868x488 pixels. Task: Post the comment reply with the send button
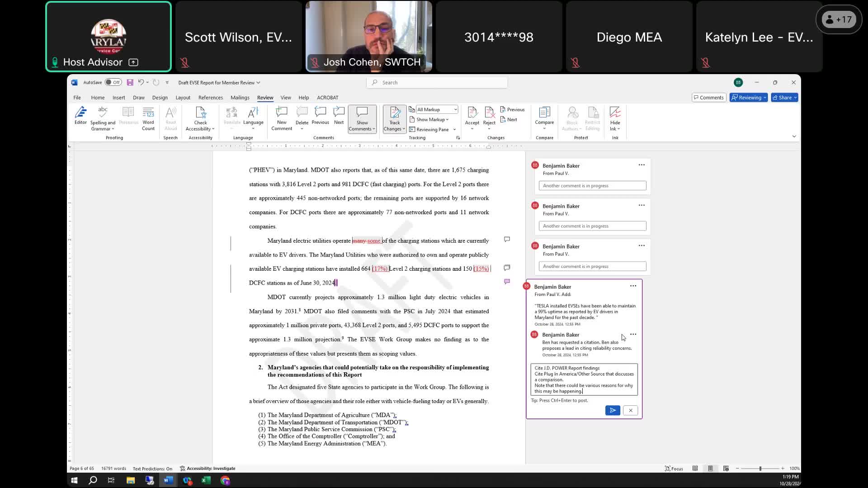point(613,410)
